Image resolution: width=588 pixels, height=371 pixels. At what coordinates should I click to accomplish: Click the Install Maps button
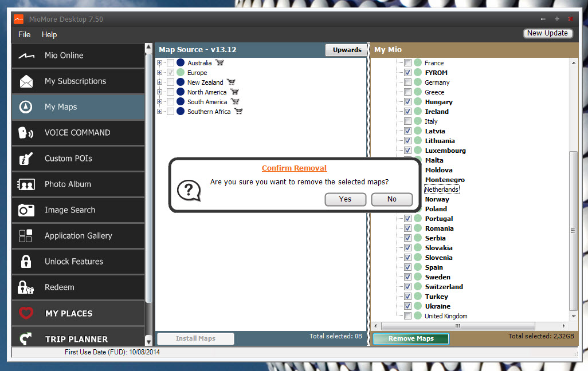click(195, 338)
